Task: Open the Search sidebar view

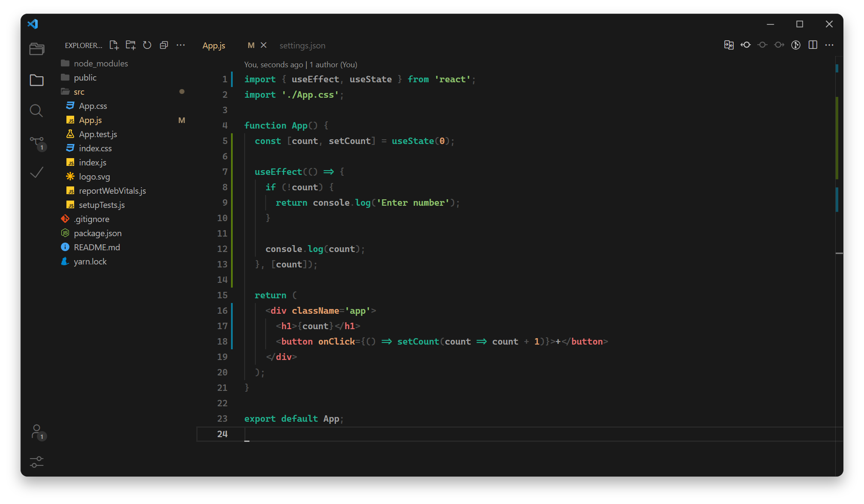Action: [36, 111]
